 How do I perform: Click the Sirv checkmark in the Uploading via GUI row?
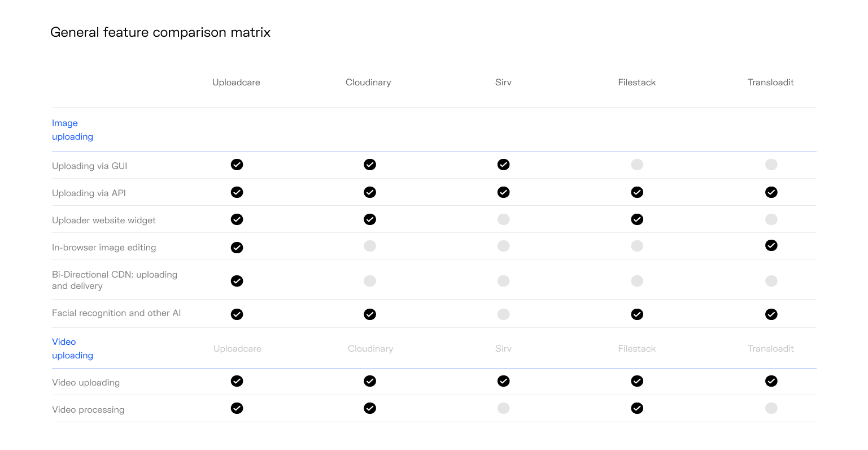tap(503, 165)
